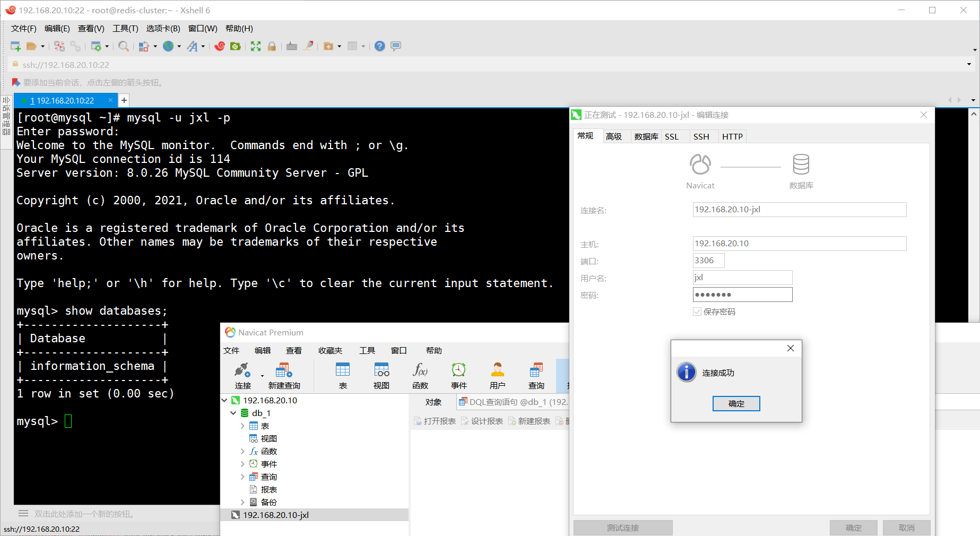Open Xshell address bar dropdown arrow
980x536 pixels.
[x=969, y=64]
